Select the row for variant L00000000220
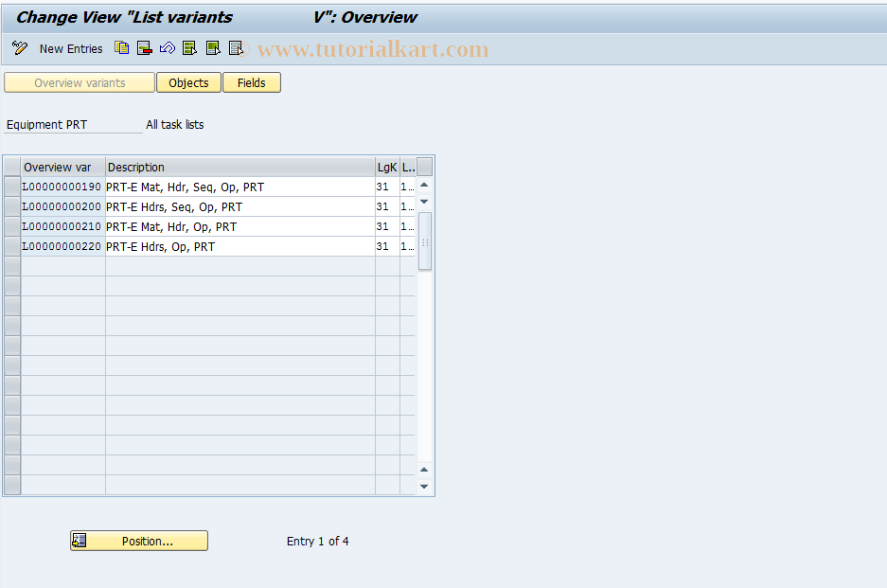The width and height of the screenshot is (887, 588). pyautogui.click(x=11, y=246)
